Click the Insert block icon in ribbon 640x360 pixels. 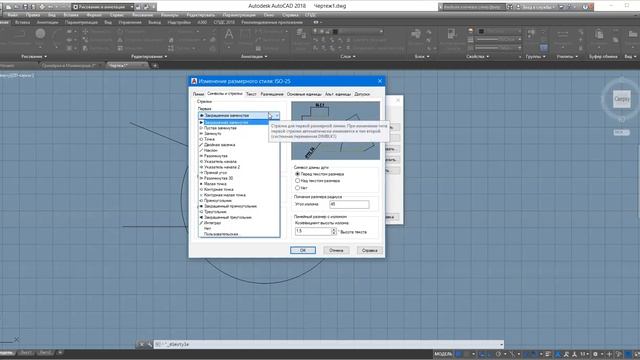(416, 34)
